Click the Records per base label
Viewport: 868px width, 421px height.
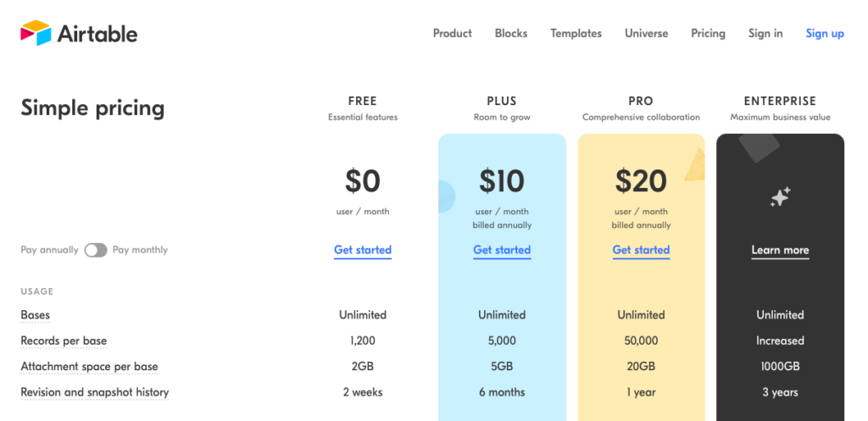64,341
